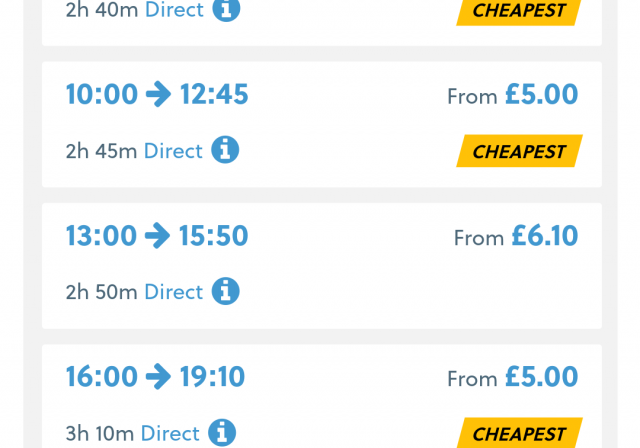Open info icon for the 2h 40m journey
The height and width of the screenshot is (448, 640).
[226, 9]
